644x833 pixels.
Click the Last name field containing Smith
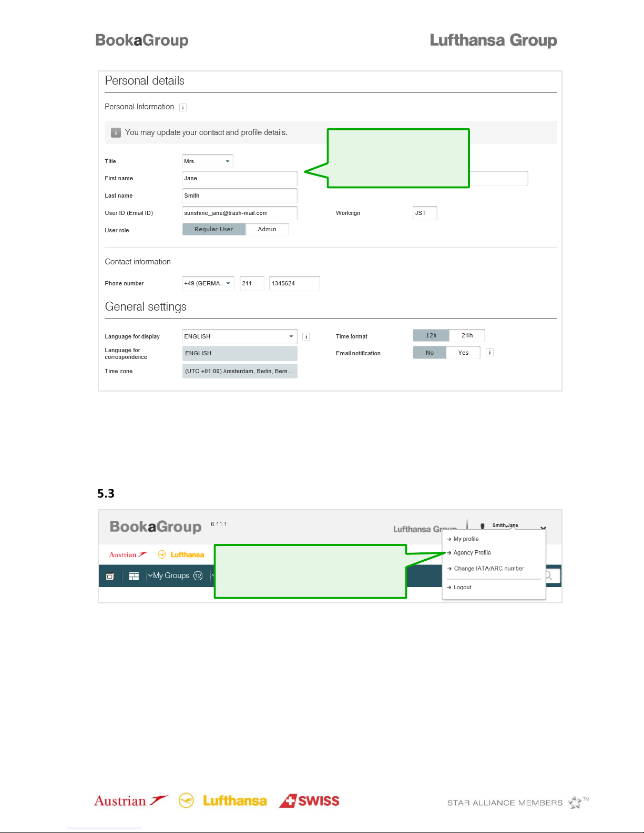(240, 196)
